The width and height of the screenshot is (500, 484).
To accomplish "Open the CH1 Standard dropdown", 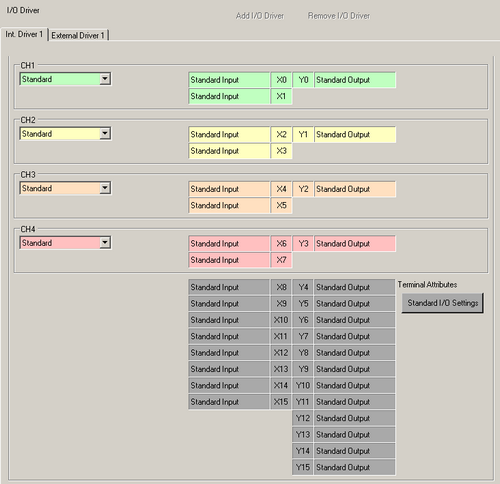I will (65, 79).
